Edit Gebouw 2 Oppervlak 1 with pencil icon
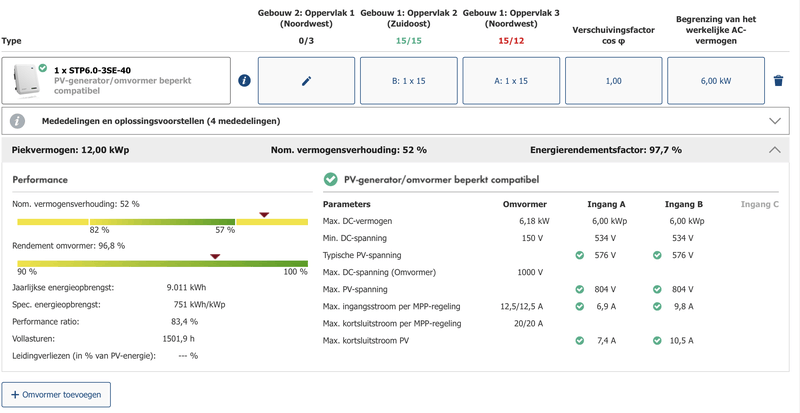The image size is (800, 413). (307, 81)
